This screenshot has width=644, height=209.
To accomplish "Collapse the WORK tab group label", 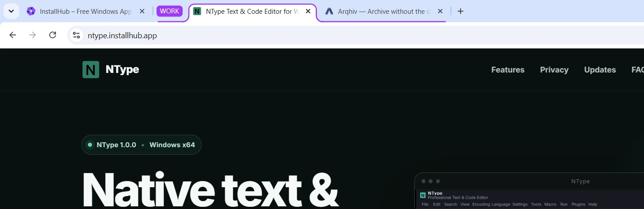I will coord(169,11).
